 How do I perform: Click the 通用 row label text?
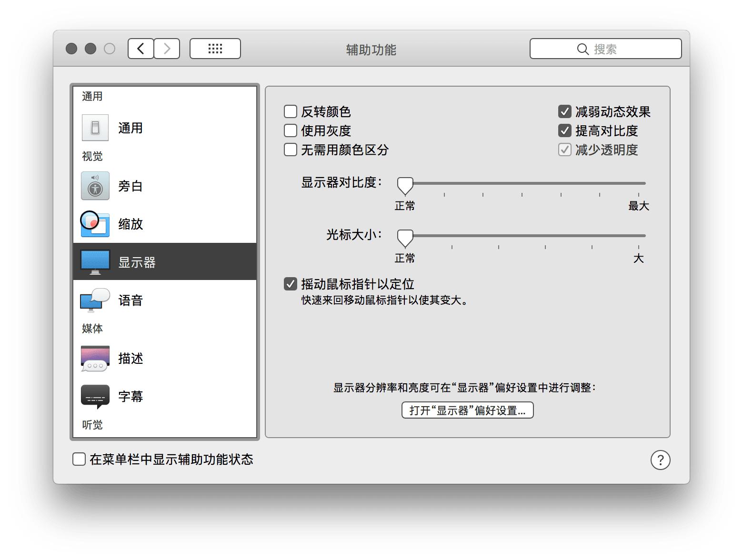(131, 128)
